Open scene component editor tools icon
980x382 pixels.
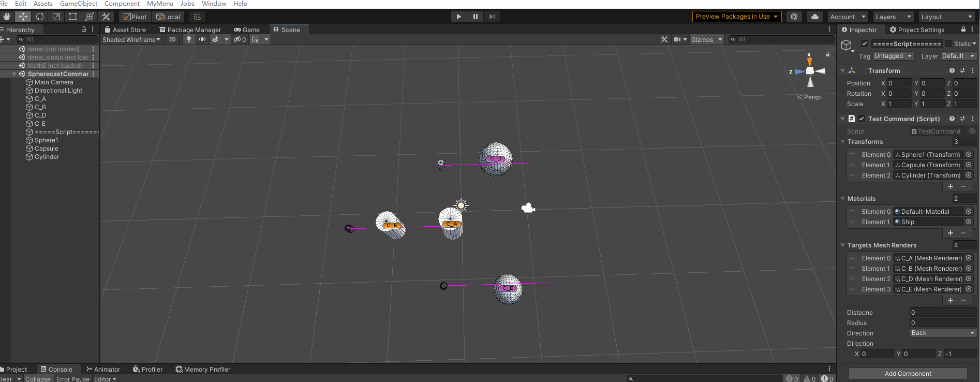664,39
